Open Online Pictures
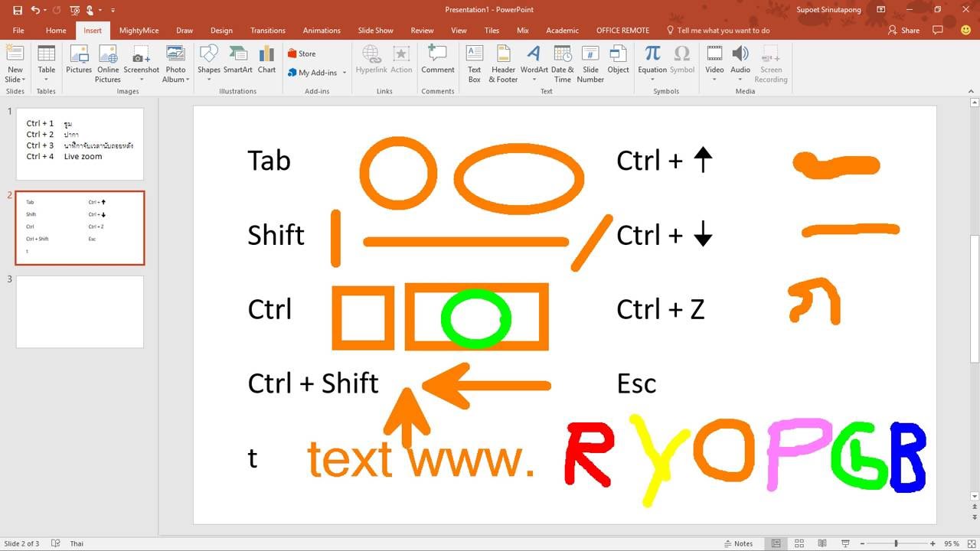 click(108, 64)
